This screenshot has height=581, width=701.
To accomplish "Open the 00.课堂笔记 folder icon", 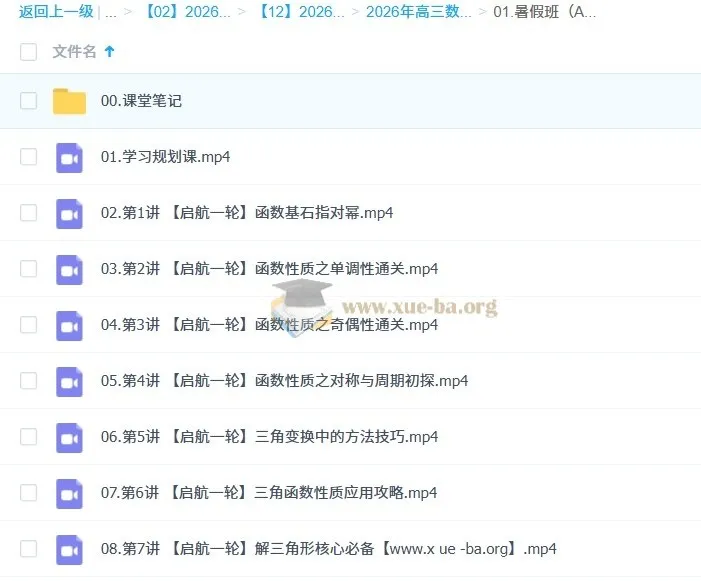I will (69, 101).
